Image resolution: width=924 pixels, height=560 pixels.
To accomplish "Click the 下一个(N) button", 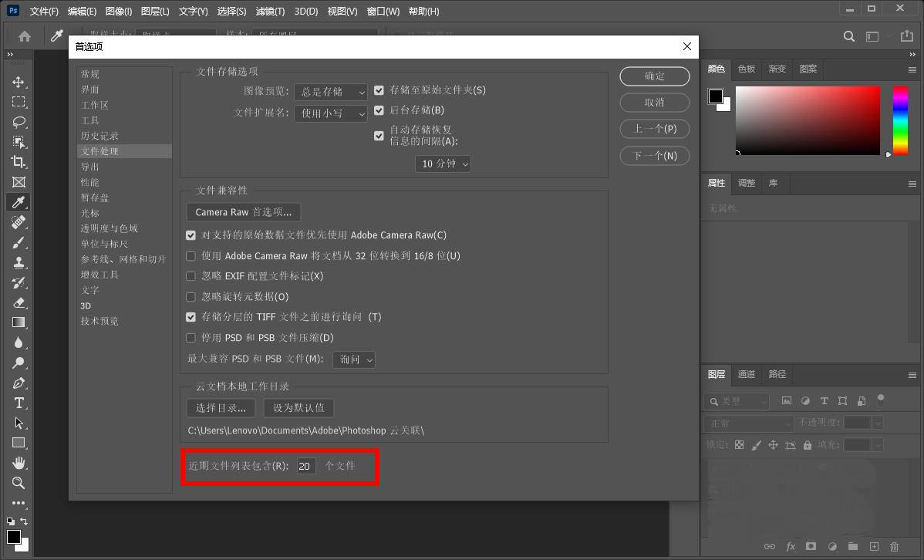I will click(x=655, y=157).
